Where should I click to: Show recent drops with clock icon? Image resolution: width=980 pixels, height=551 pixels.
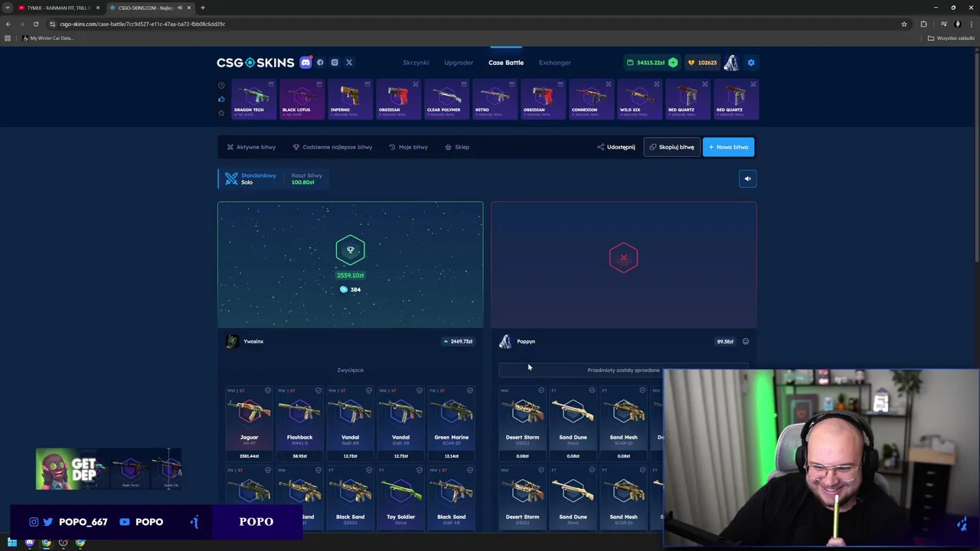pyautogui.click(x=221, y=86)
